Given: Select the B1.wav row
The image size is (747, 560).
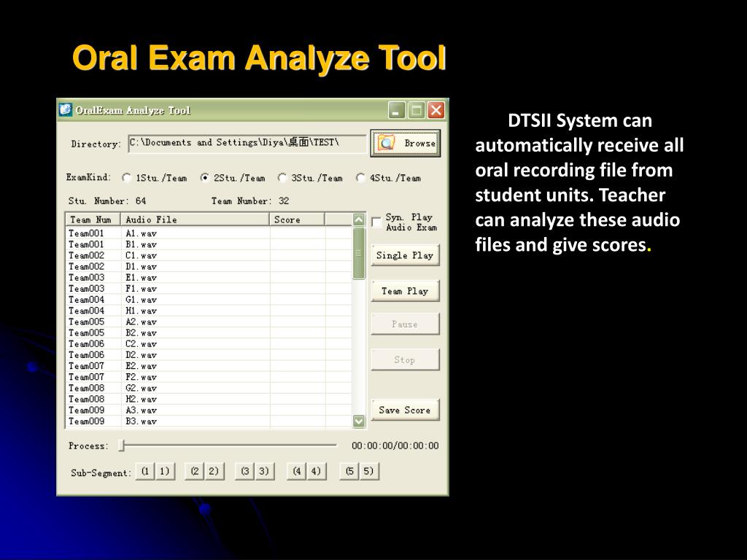Looking at the screenshot, I should pyautogui.click(x=209, y=244).
